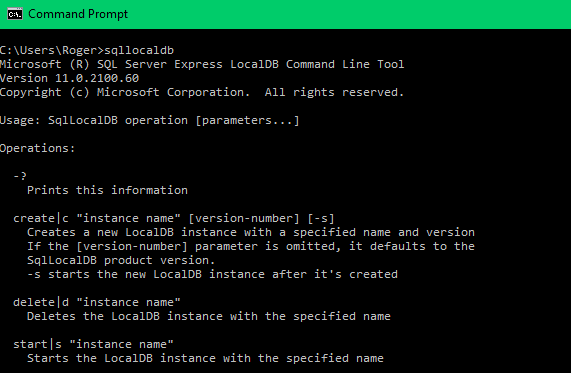The image size is (571, 373).
Task: Click the -? operation flag
Action: pyautogui.click(x=20, y=176)
